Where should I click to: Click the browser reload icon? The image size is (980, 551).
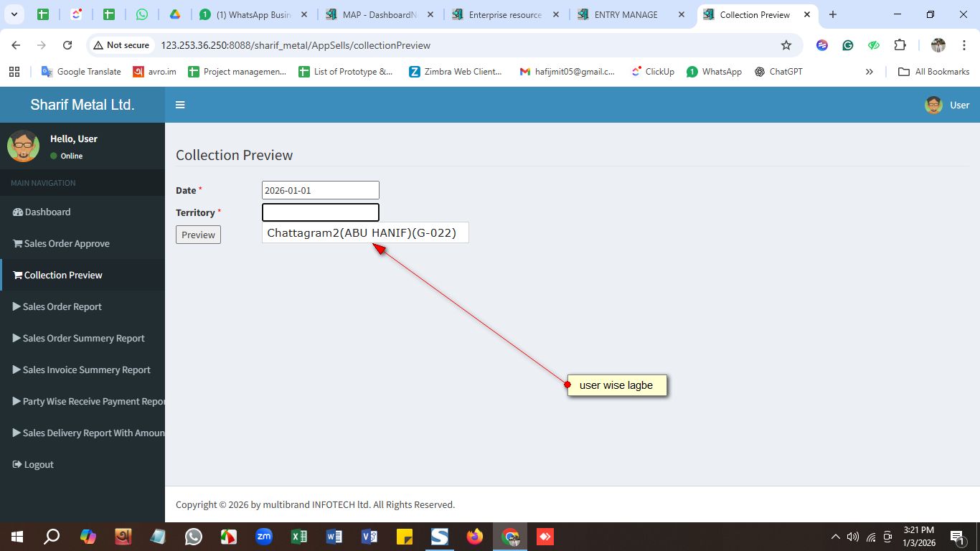67,45
